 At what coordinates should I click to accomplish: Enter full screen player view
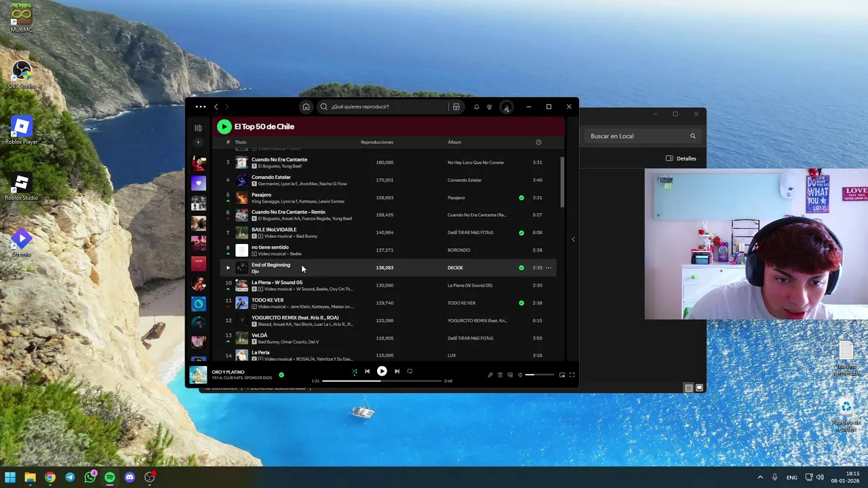click(572, 375)
